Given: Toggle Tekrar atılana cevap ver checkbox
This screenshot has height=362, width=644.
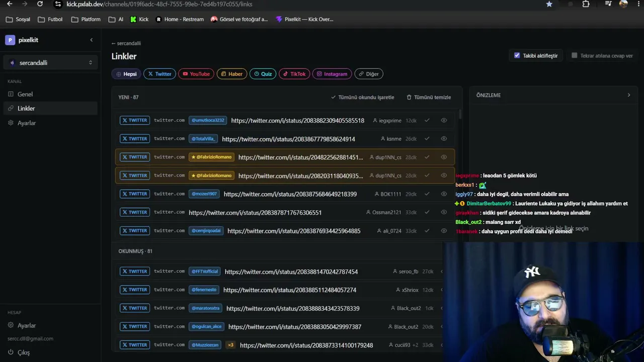Looking at the screenshot, I should point(574,55).
